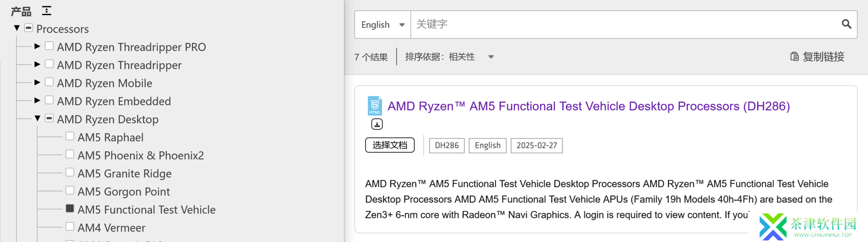Check the AM4 Vermeer checkbox

70,227
